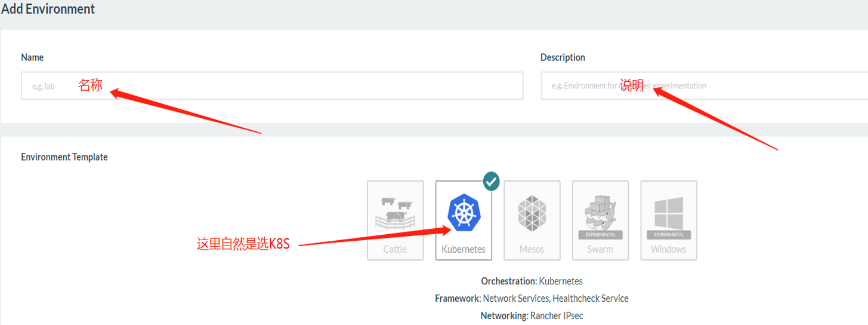Click the selected checkmark badge on Kubernetes
This screenshot has width=868, height=325.
(491, 181)
